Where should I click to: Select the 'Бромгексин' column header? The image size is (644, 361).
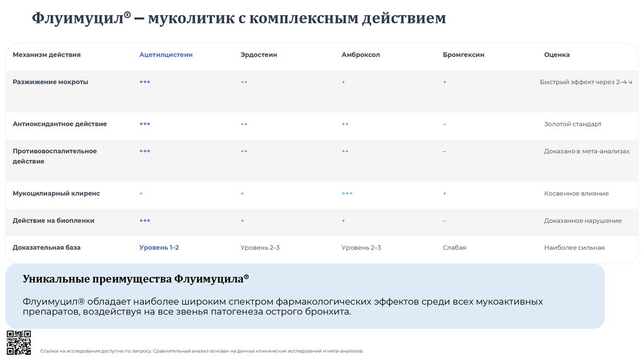coord(464,55)
